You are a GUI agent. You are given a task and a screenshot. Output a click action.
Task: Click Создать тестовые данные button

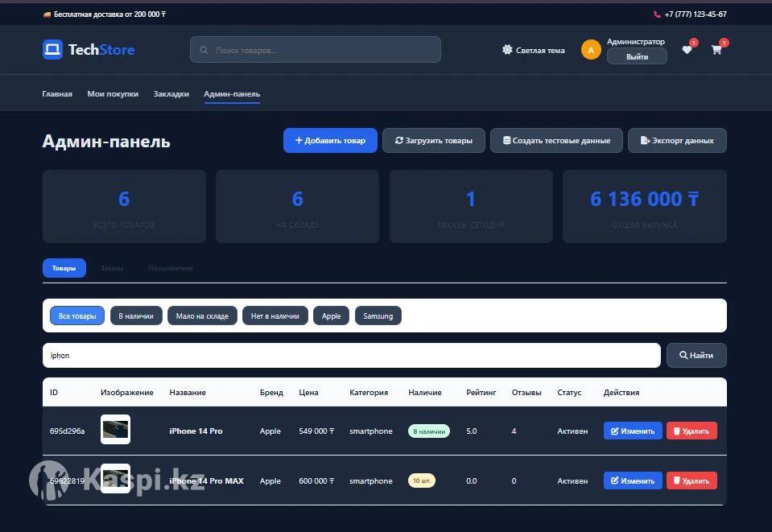tap(556, 140)
